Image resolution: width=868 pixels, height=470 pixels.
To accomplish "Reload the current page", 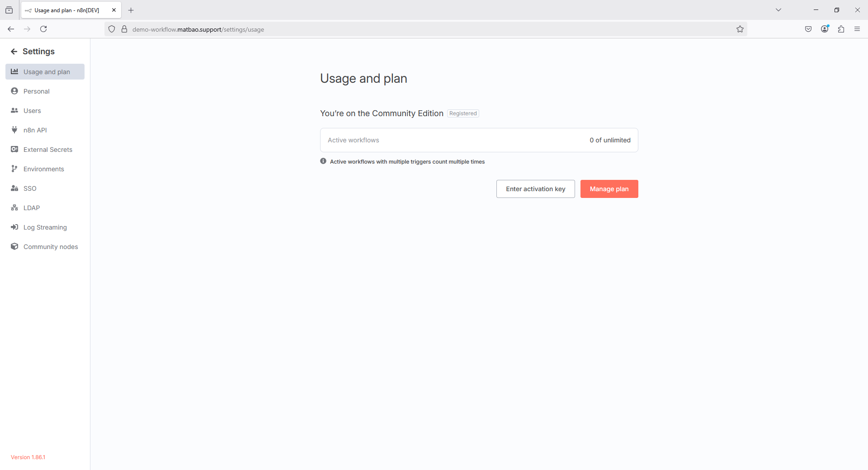I will (x=43, y=29).
